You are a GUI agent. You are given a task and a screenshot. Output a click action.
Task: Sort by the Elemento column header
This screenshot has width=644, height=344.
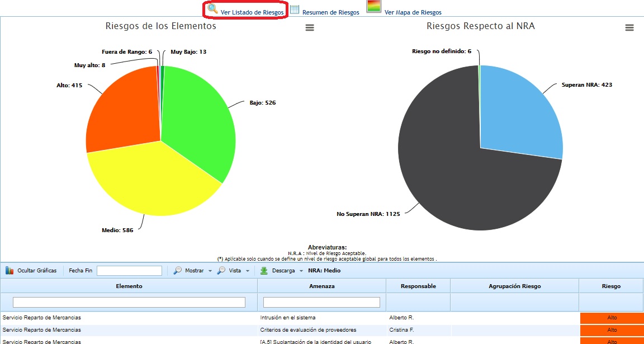point(129,286)
